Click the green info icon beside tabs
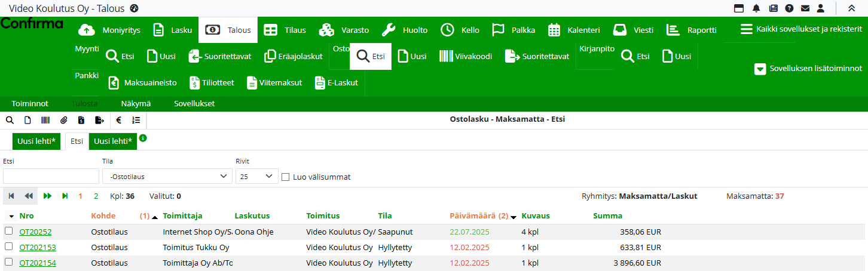 pyautogui.click(x=143, y=138)
